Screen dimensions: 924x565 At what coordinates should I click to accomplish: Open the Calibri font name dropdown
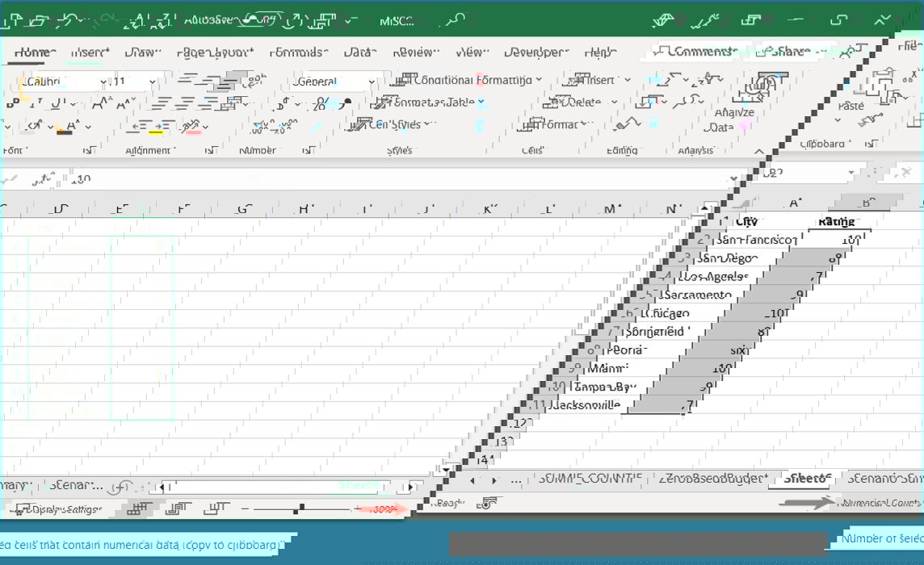(x=103, y=82)
